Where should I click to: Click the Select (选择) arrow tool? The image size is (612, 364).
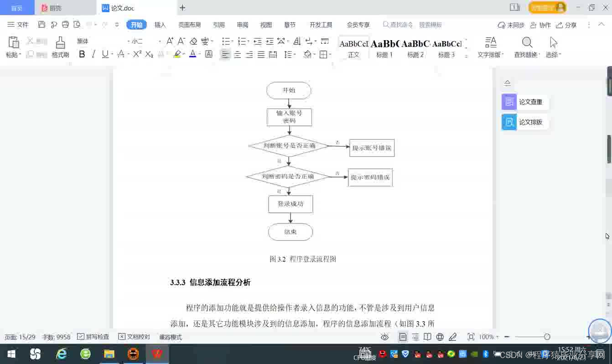[553, 47]
